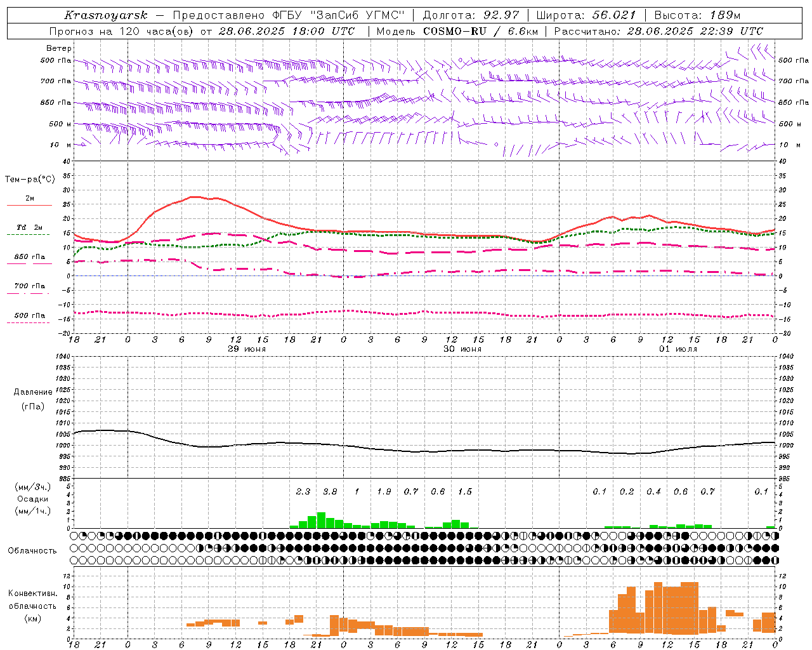
Task: Click the dotted line sample under '500 гПа' temperature legend
Action: [29, 323]
